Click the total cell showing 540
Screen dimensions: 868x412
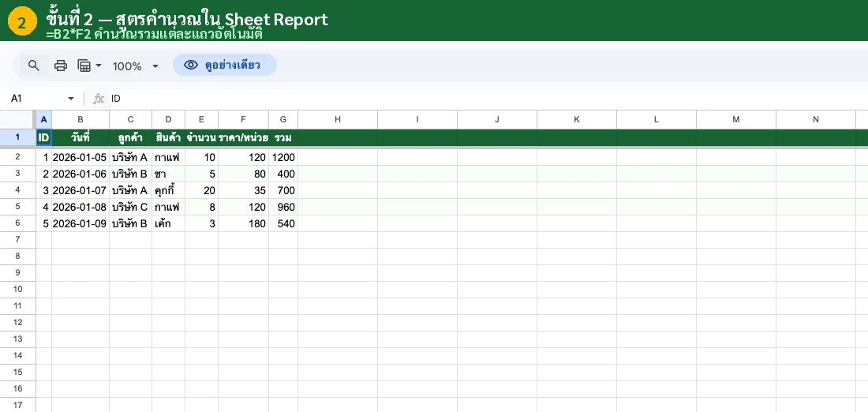point(282,223)
